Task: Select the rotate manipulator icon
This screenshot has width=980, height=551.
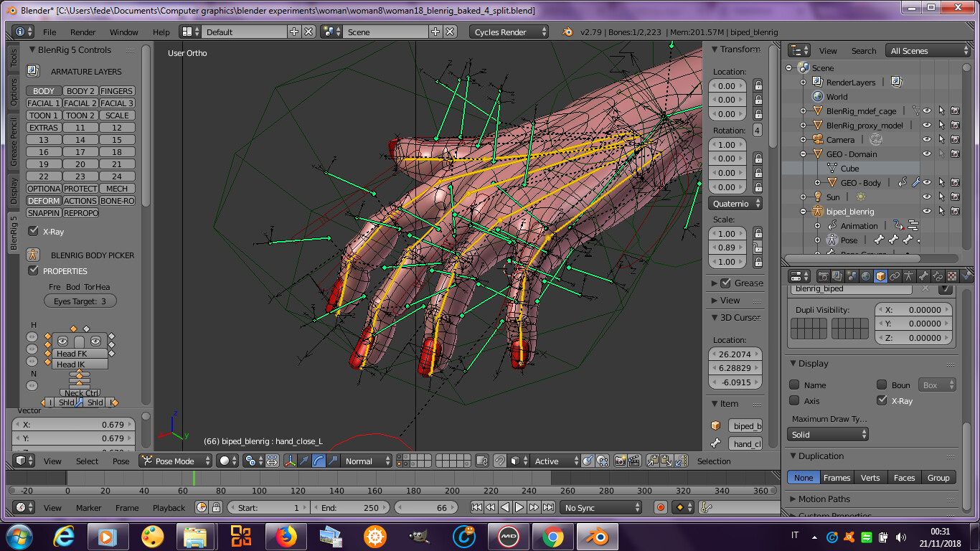Action: (x=318, y=461)
